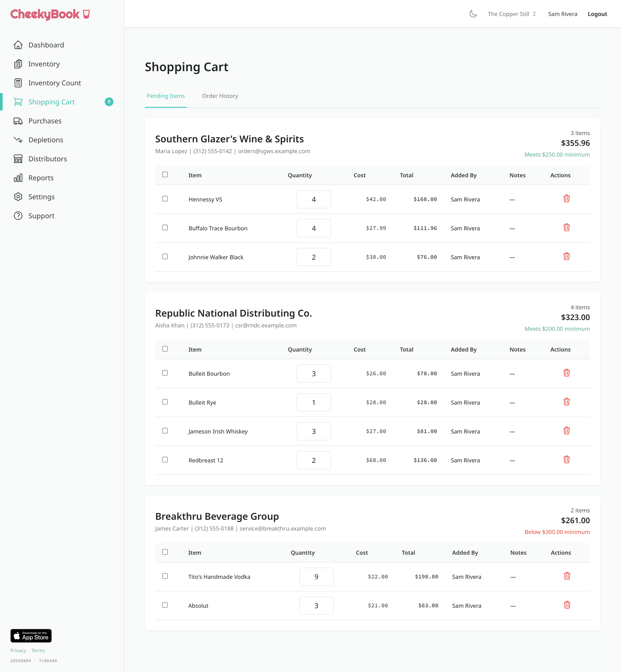Check the Jameson Irish Whiskey checkbox
Screen dimensions: 621x672
click(165, 431)
